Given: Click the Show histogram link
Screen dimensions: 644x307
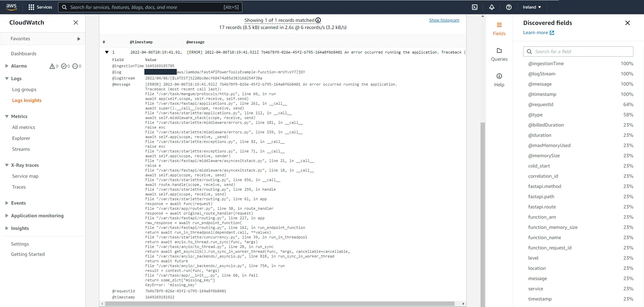Looking at the screenshot, I should [444, 20].
